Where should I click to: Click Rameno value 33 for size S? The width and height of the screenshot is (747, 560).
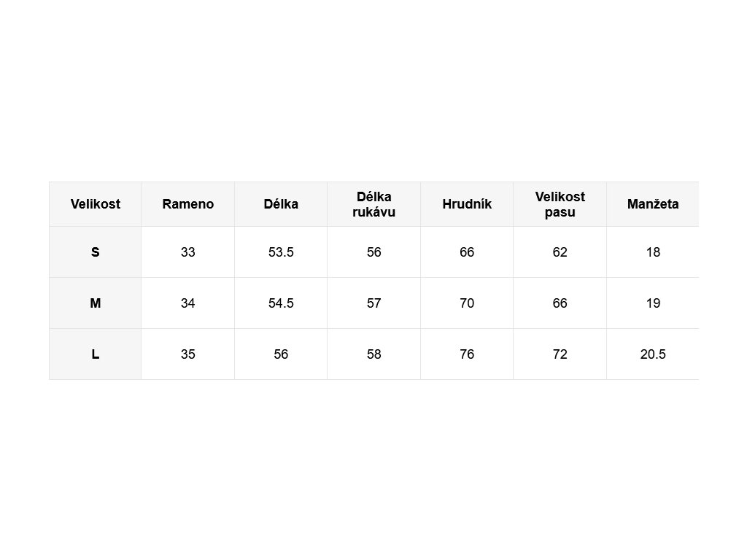188,252
